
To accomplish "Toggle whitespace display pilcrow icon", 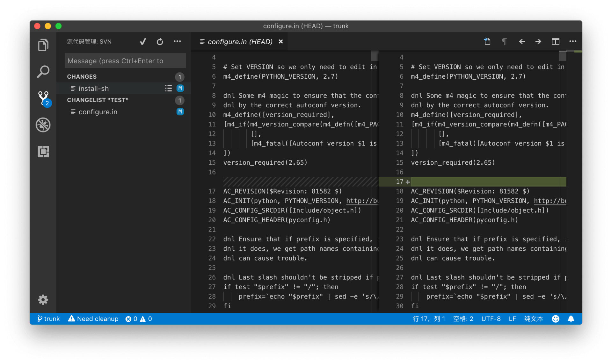I will pos(504,41).
